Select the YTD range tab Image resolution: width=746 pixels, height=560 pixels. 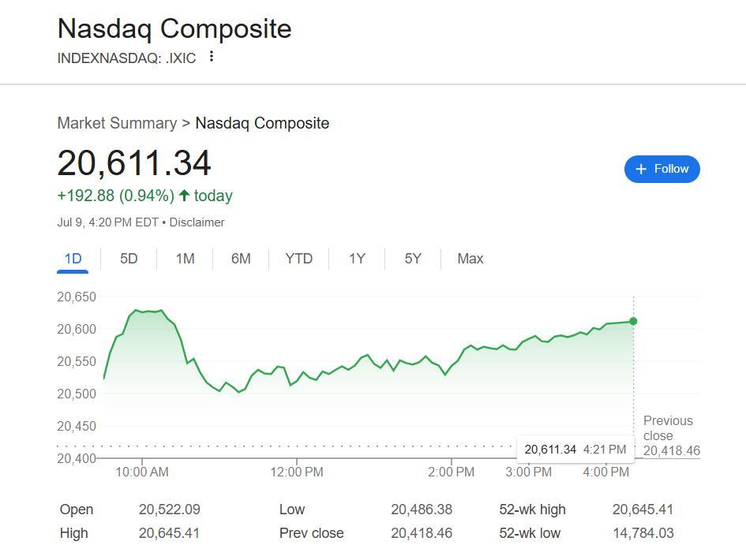[298, 259]
